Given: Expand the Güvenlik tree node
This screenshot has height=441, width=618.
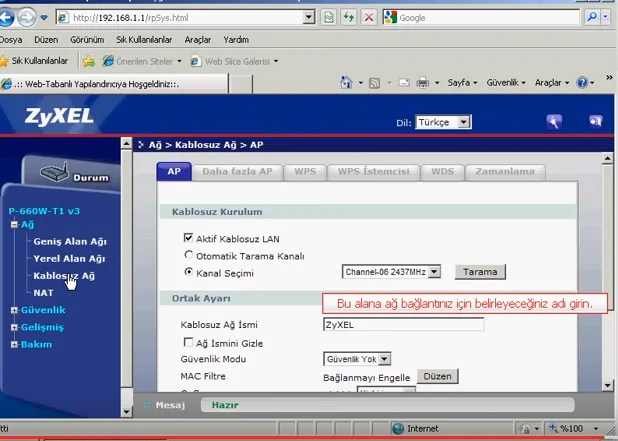Looking at the screenshot, I should (x=15, y=310).
